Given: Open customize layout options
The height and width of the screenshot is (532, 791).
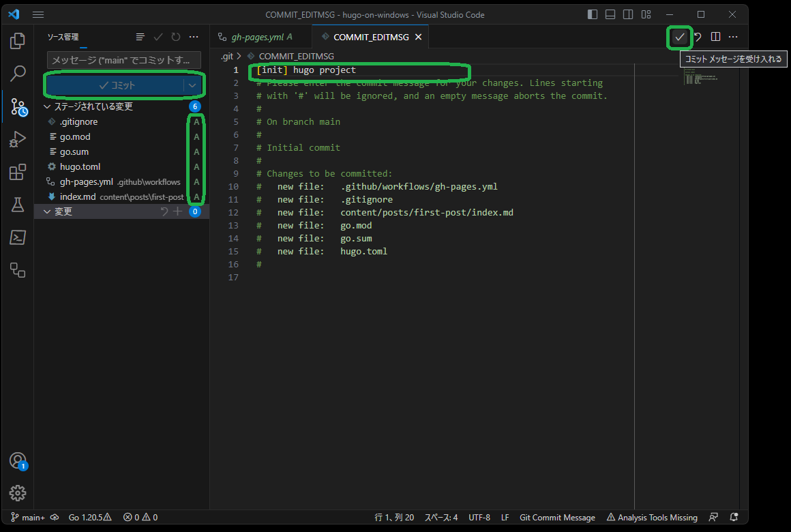Looking at the screenshot, I should point(646,14).
